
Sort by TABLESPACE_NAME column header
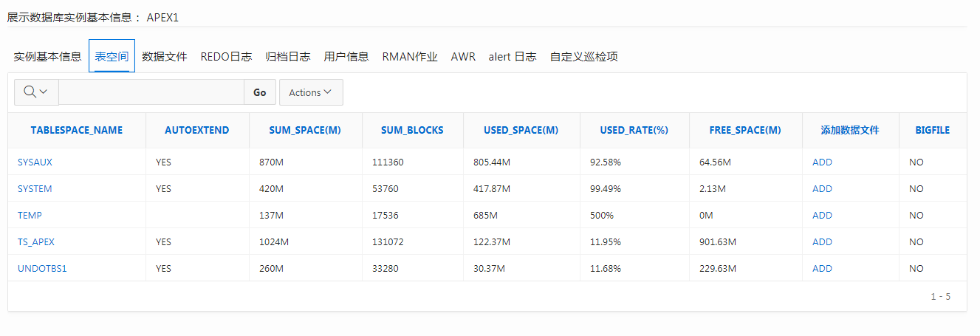click(77, 130)
